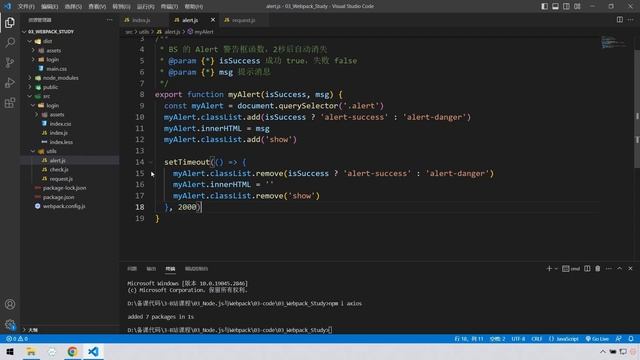Open the Selection menu
The width and height of the screenshot is (640, 360).
[73, 7]
